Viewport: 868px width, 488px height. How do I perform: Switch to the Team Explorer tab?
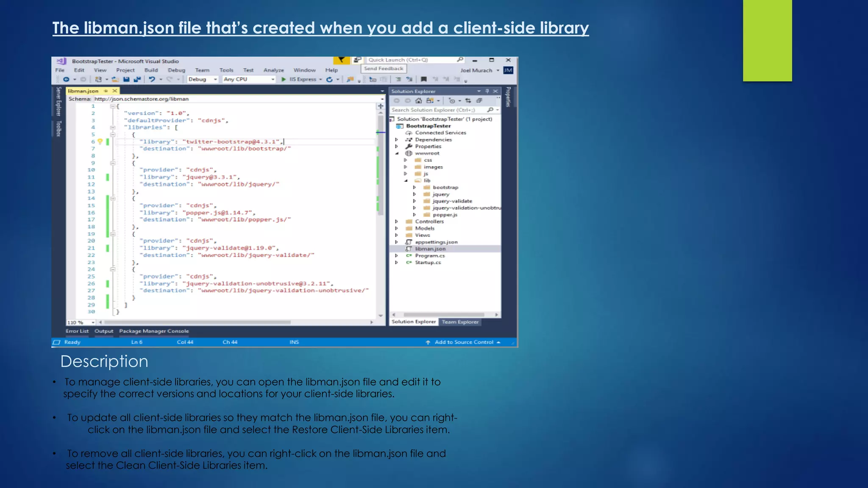[x=460, y=322]
